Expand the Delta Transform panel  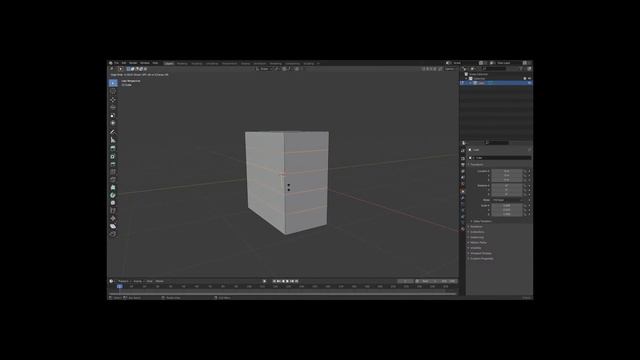[482, 222]
